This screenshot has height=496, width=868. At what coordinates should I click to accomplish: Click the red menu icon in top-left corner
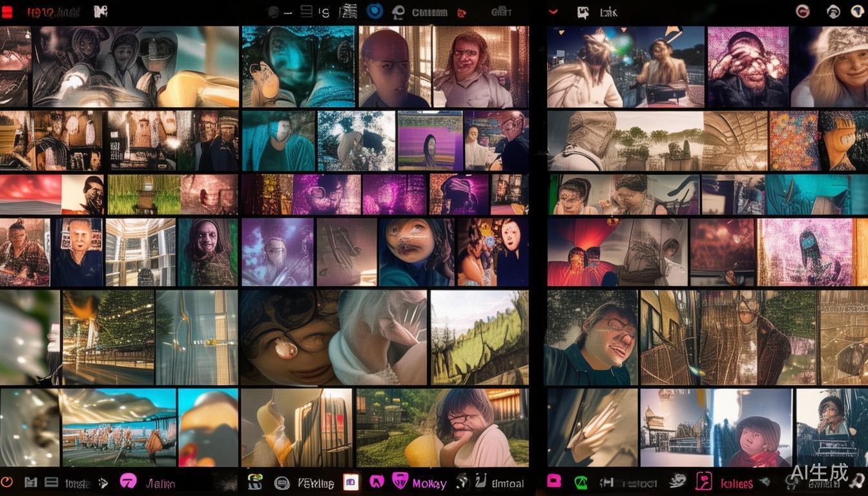tap(7, 12)
